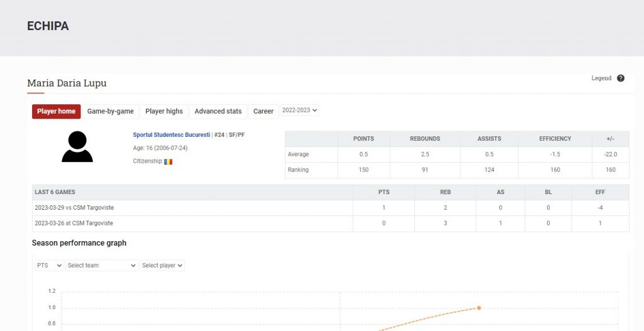Switch to the Game-by-game tab
The image size is (644, 331).
click(x=110, y=111)
